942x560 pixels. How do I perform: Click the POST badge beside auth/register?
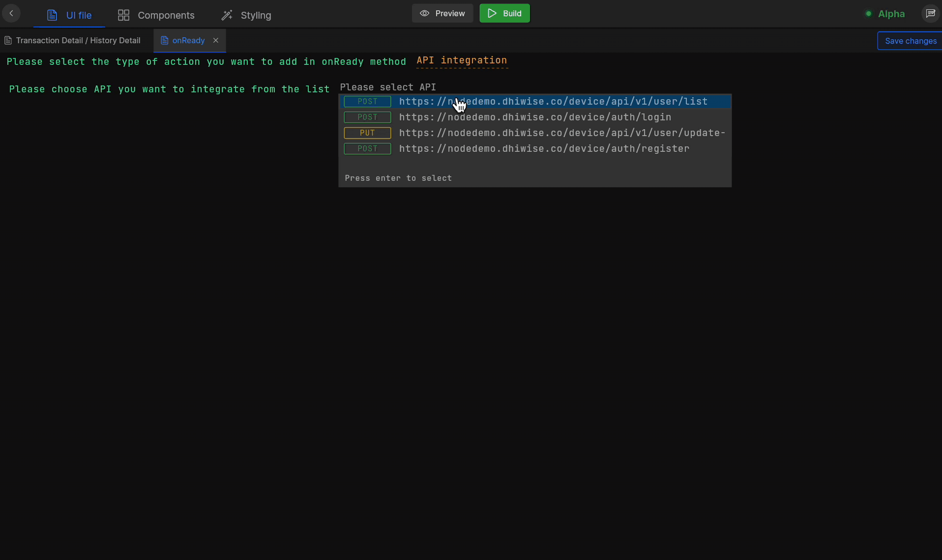coord(367,148)
